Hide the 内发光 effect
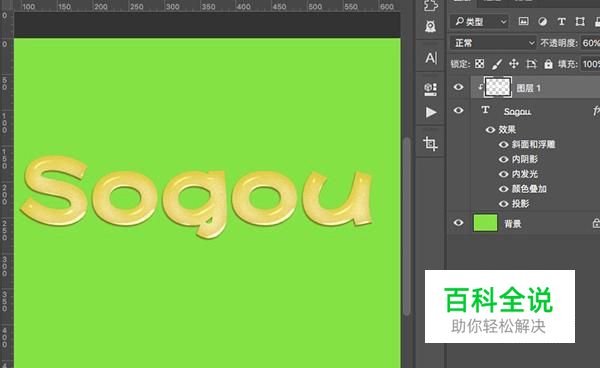 pyautogui.click(x=504, y=174)
